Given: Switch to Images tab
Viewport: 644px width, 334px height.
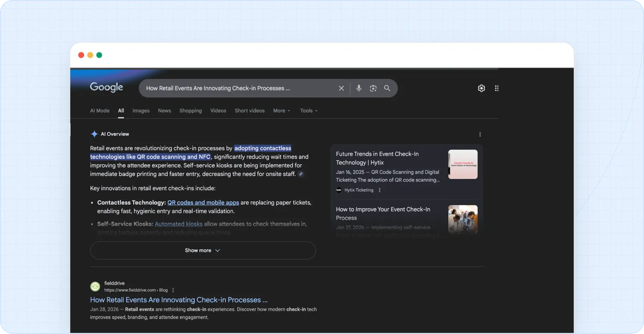Looking at the screenshot, I should [x=141, y=111].
